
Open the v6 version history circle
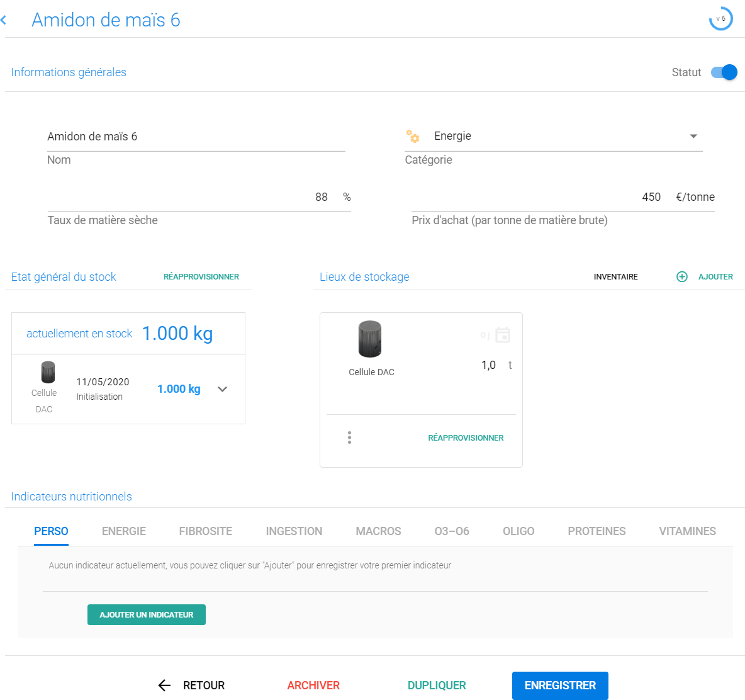point(720,18)
